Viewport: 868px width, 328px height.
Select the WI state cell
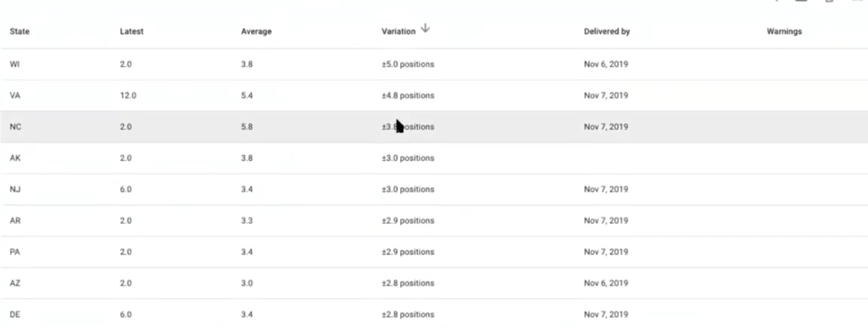click(15, 64)
